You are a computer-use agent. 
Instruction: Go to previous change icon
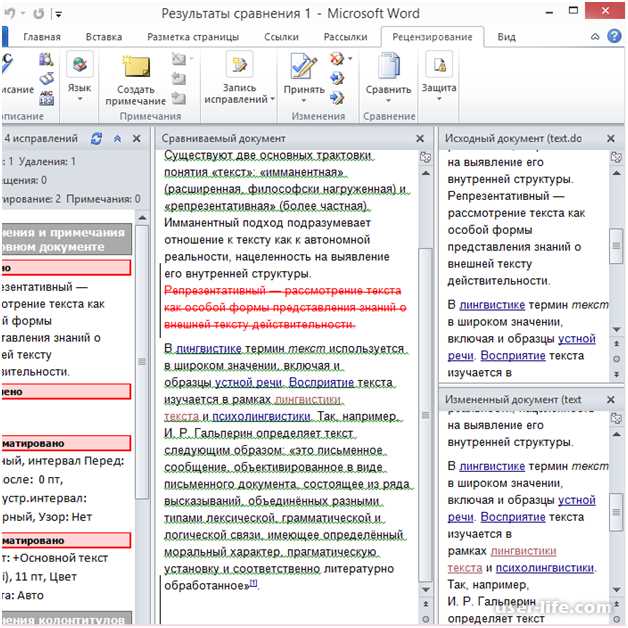pos(337,78)
